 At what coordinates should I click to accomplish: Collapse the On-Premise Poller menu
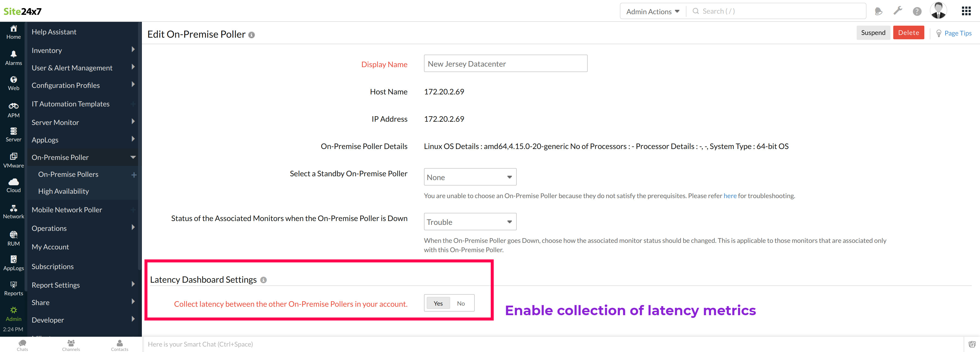60,157
